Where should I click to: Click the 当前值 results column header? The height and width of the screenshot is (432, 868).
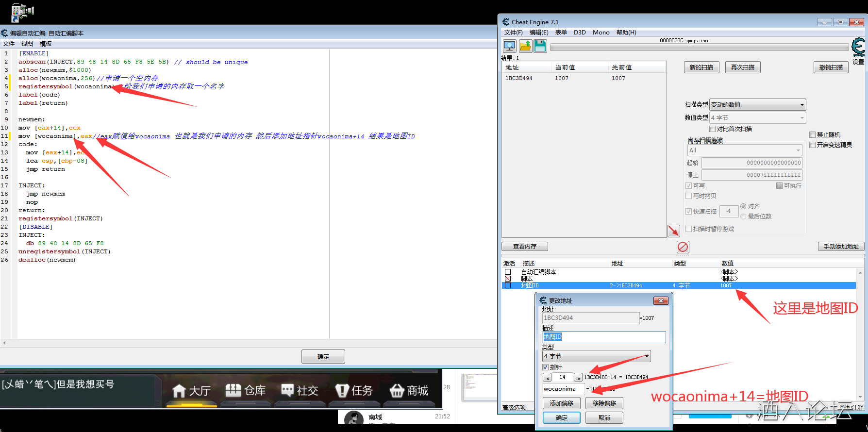580,67
